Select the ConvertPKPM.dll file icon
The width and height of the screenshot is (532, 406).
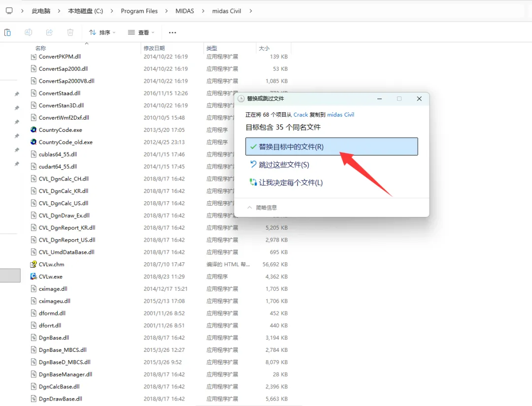pos(33,57)
